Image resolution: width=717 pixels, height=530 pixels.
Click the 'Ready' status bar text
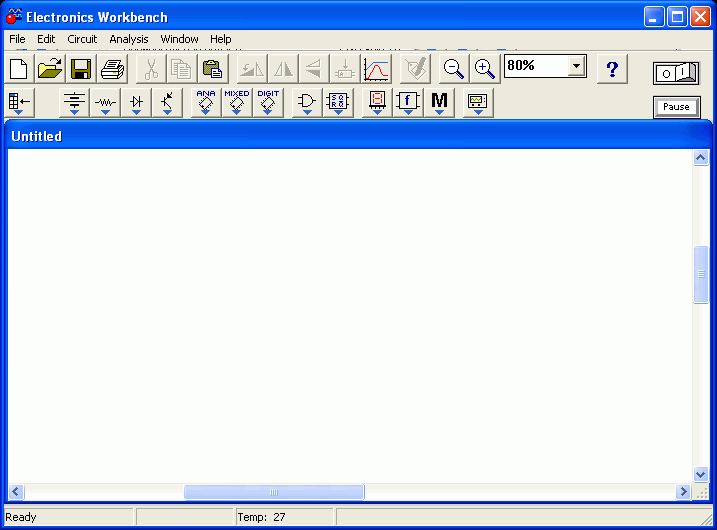tap(21, 517)
